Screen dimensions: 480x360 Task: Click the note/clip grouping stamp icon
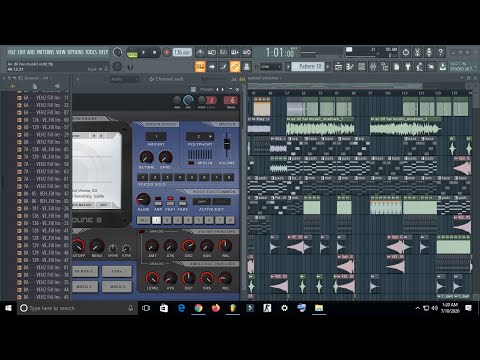(247, 67)
